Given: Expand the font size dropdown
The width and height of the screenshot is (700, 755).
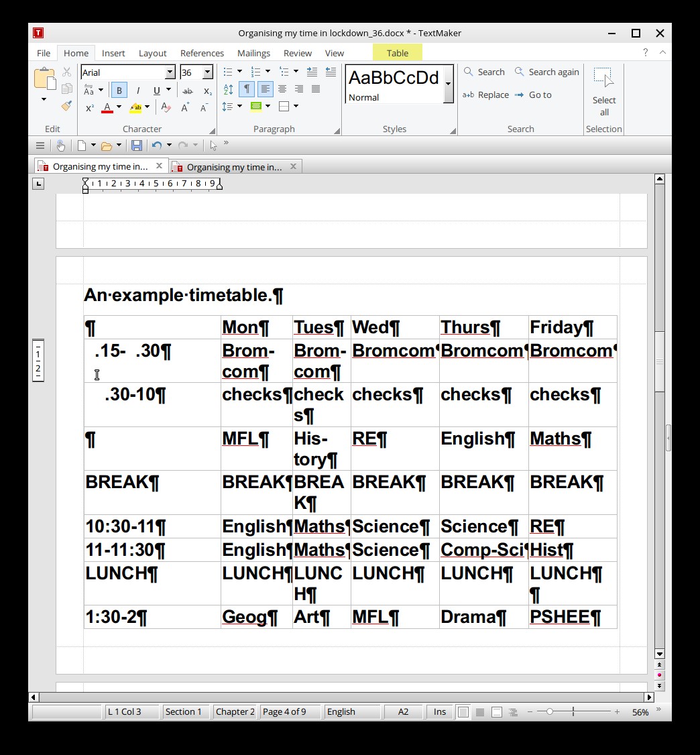Looking at the screenshot, I should 207,72.
